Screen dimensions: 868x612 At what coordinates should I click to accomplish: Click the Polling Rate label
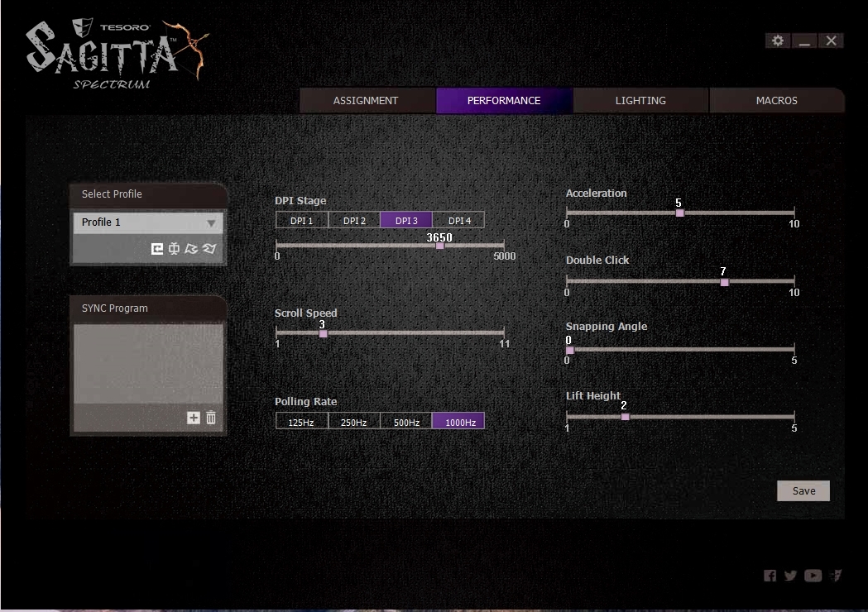coord(305,402)
